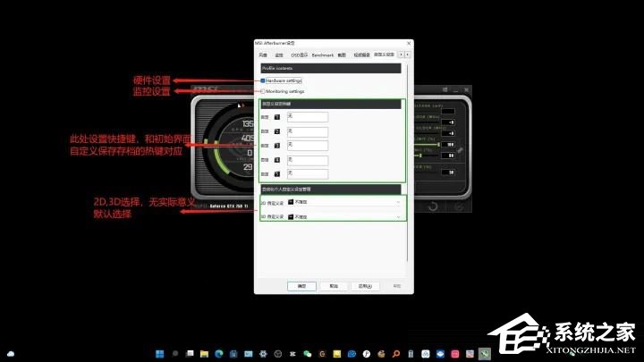The height and width of the screenshot is (362, 644).
Task: Select the profile 4 slot icon
Action: [277, 160]
